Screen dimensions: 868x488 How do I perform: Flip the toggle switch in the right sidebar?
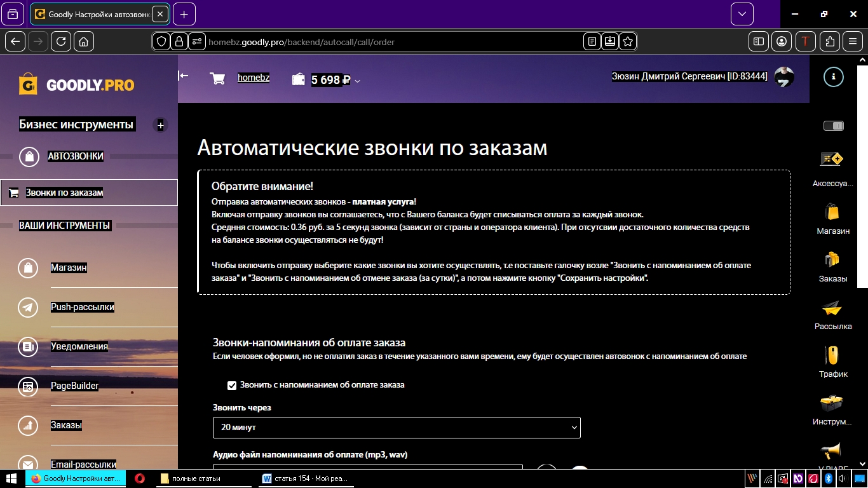(x=833, y=125)
